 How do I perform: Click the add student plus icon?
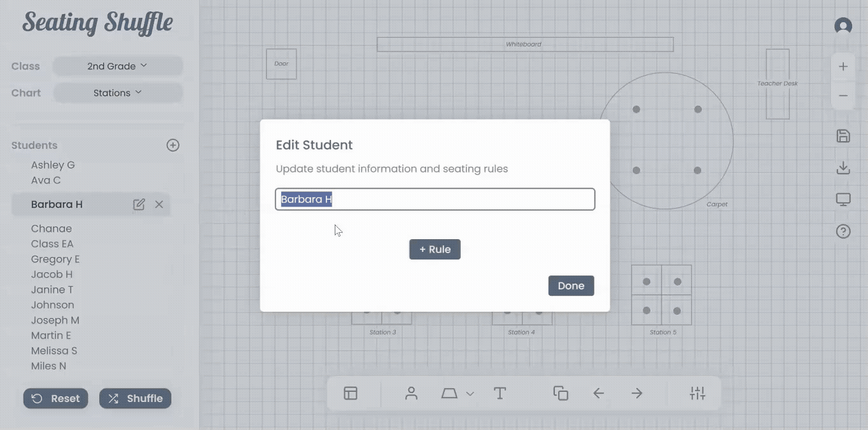[x=172, y=145]
